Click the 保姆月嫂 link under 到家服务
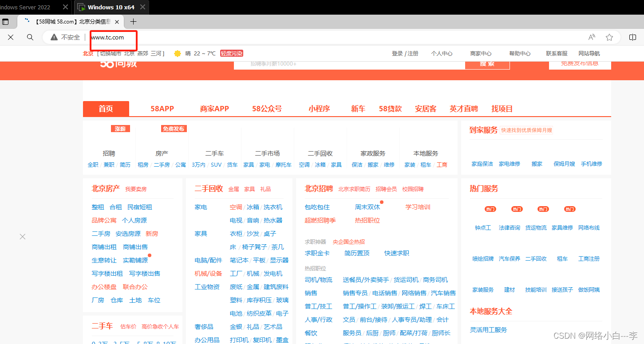644x344 pixels. point(564,164)
